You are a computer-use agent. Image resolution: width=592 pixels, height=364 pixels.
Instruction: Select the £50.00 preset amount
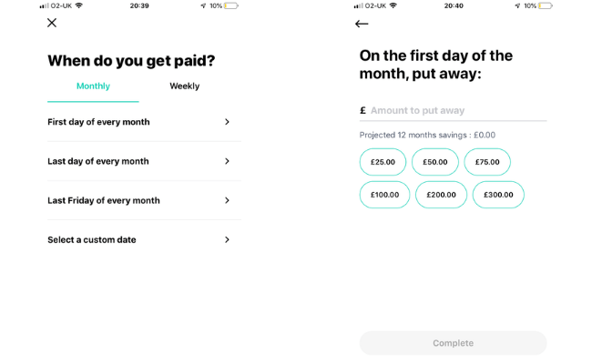pyautogui.click(x=435, y=162)
